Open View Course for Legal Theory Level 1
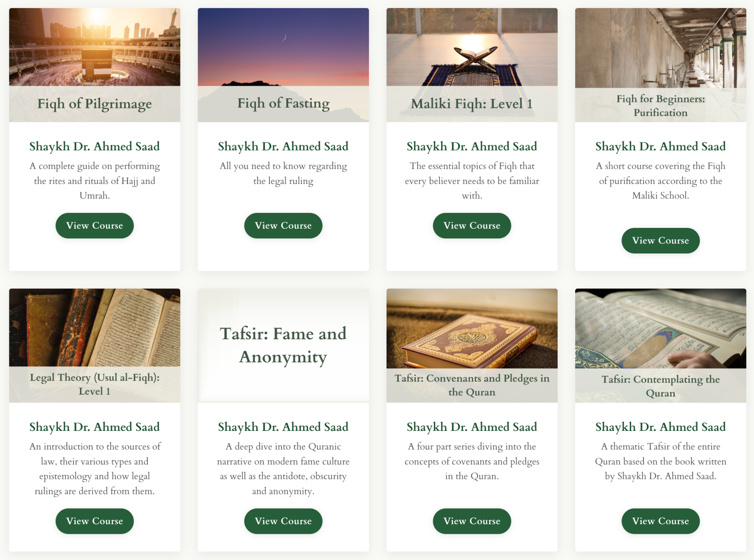Image resolution: width=754 pixels, height=560 pixels. [x=94, y=521]
